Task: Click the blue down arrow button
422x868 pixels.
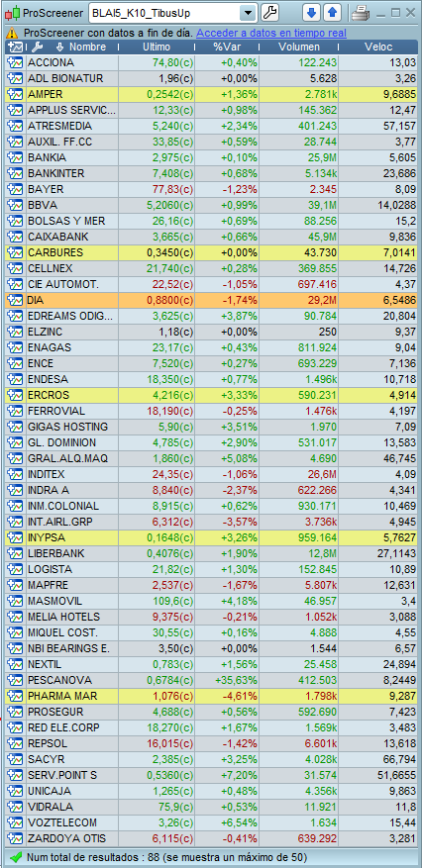Action: [x=312, y=12]
